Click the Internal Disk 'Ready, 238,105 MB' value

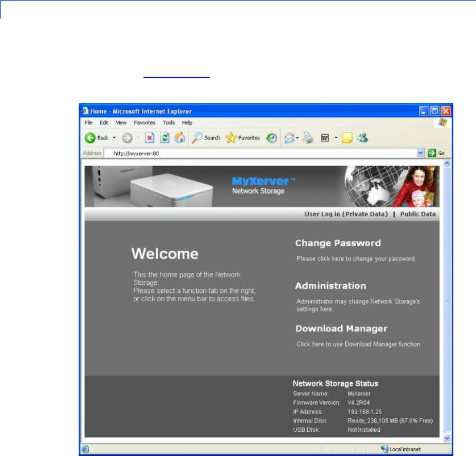coord(390,421)
